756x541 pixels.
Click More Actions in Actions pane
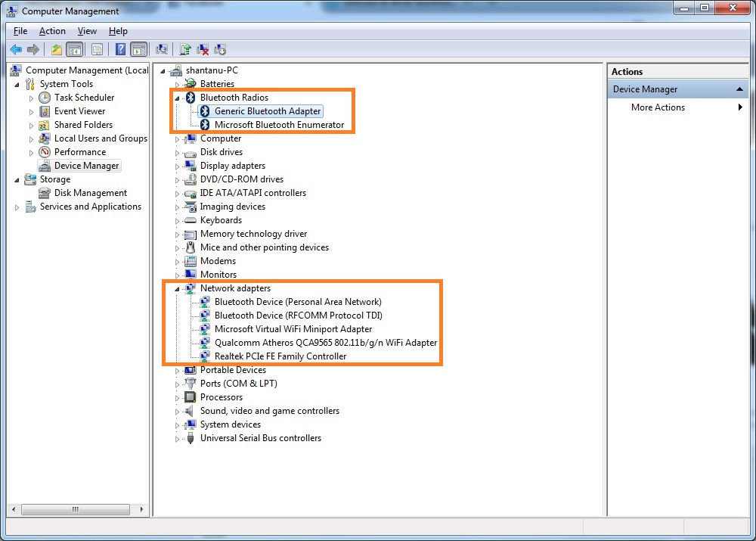pyautogui.click(x=658, y=107)
